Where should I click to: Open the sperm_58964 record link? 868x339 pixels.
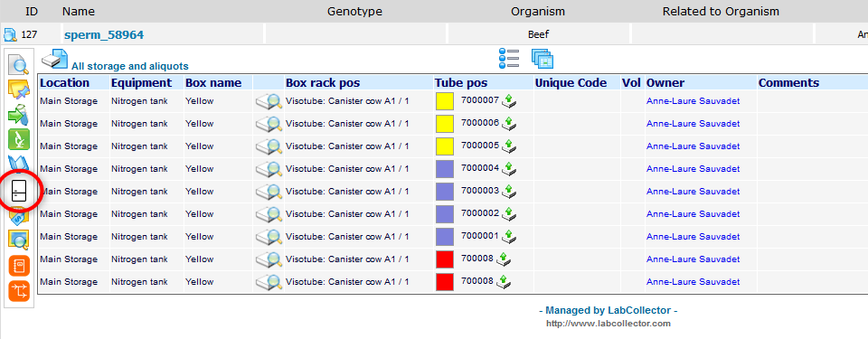(104, 35)
